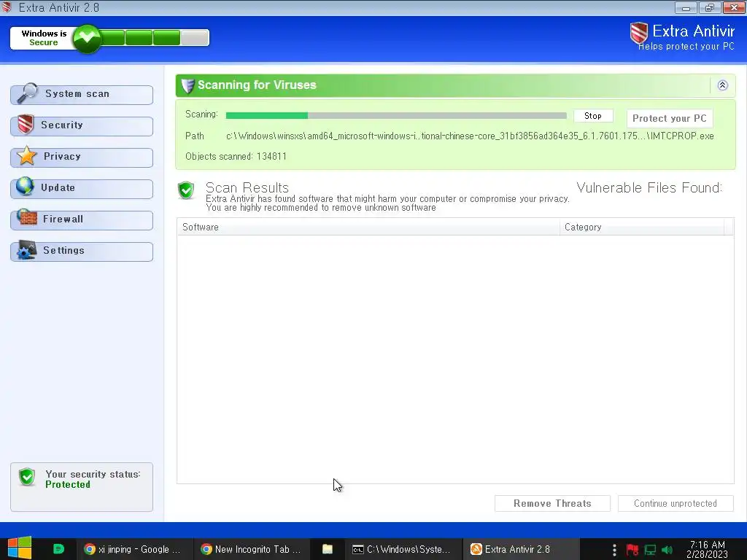
Task: Open Settings in the sidebar
Action: coord(82,251)
